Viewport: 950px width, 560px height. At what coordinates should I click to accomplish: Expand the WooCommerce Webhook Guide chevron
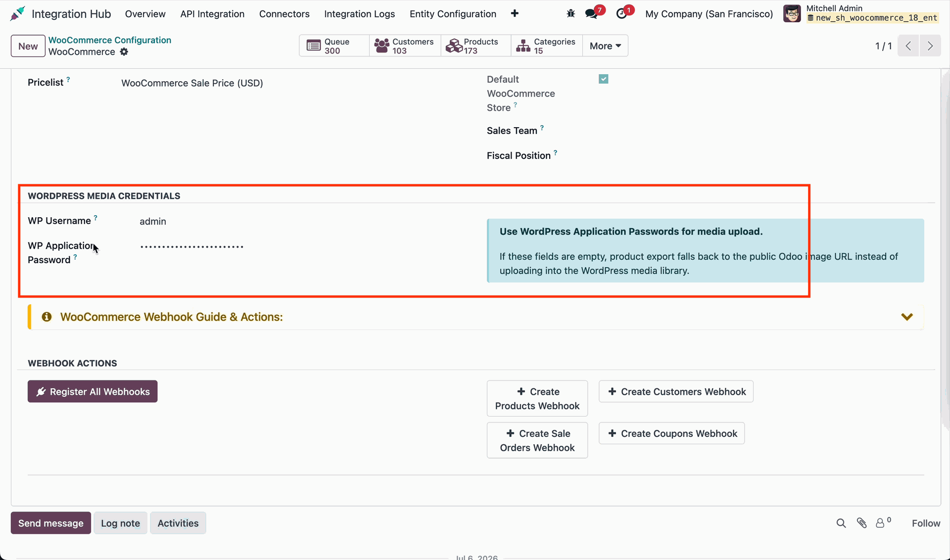coord(907,317)
